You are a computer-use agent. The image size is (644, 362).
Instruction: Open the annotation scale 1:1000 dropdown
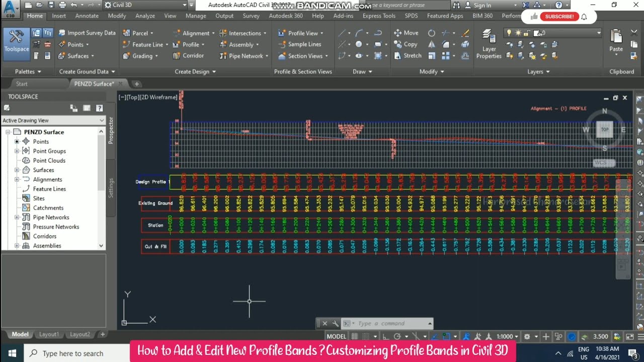(x=507, y=336)
